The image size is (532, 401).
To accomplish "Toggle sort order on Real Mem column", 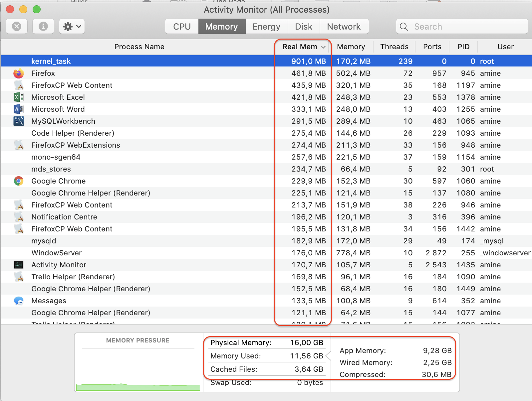I will click(x=303, y=47).
